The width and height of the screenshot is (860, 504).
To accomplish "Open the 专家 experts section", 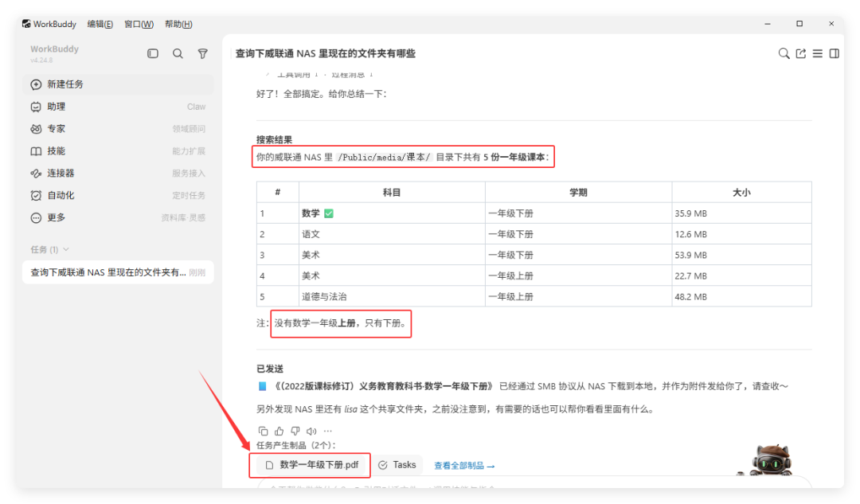I will [x=118, y=128].
